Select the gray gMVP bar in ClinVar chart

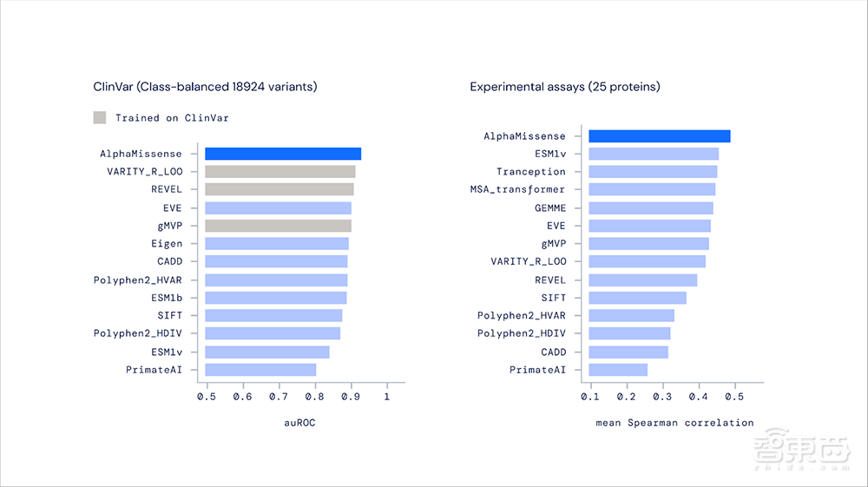coord(278,226)
